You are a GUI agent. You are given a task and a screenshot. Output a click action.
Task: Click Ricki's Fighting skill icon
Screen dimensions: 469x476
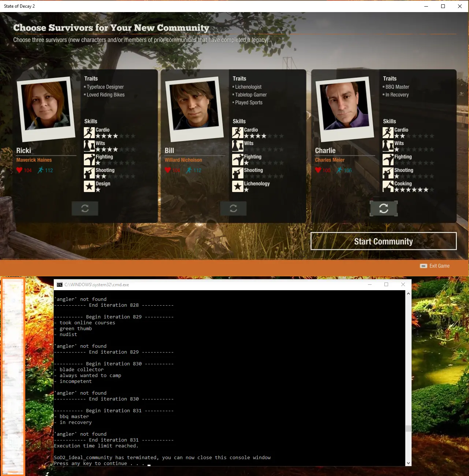pyautogui.click(x=89, y=160)
